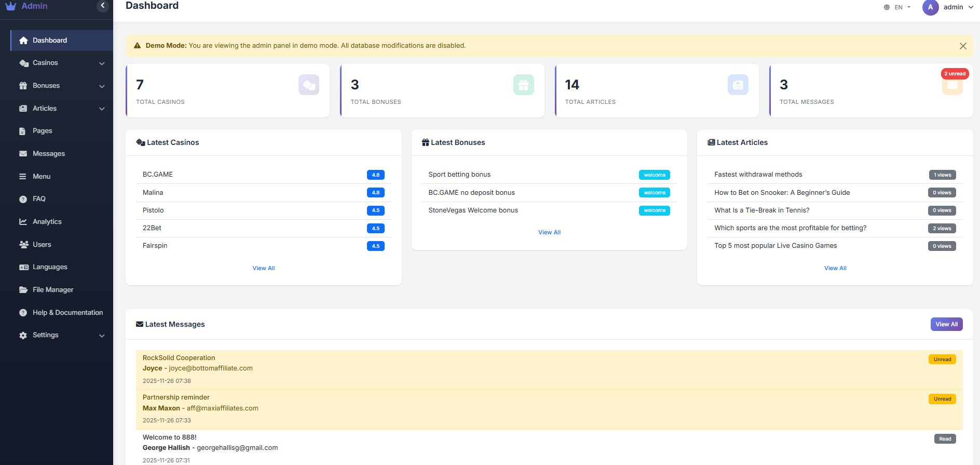The width and height of the screenshot is (980, 465).
Task: Click View All link under Latest Casinos
Action: coord(263,268)
